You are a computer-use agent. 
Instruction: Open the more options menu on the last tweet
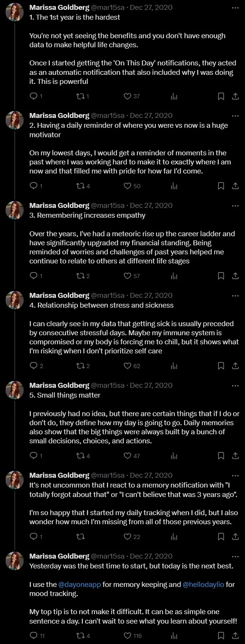point(235,556)
